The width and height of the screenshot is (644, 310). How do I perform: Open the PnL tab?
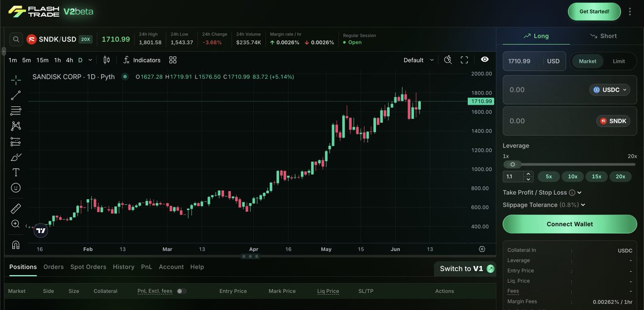click(x=147, y=267)
